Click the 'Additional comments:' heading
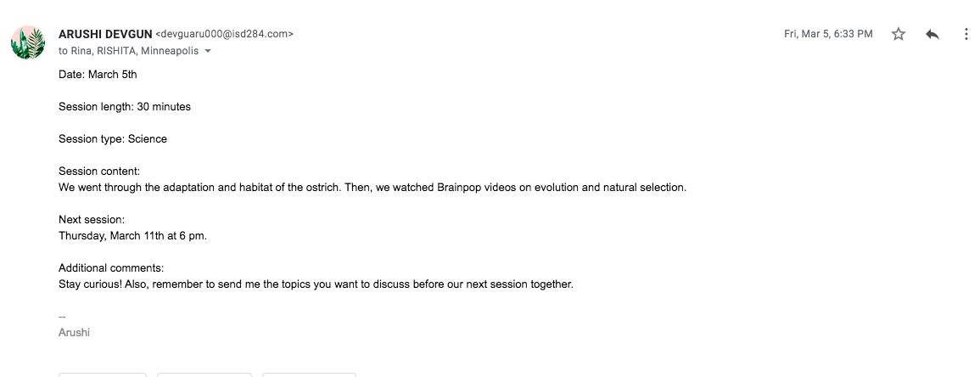This screenshot has width=980, height=377. click(x=111, y=268)
